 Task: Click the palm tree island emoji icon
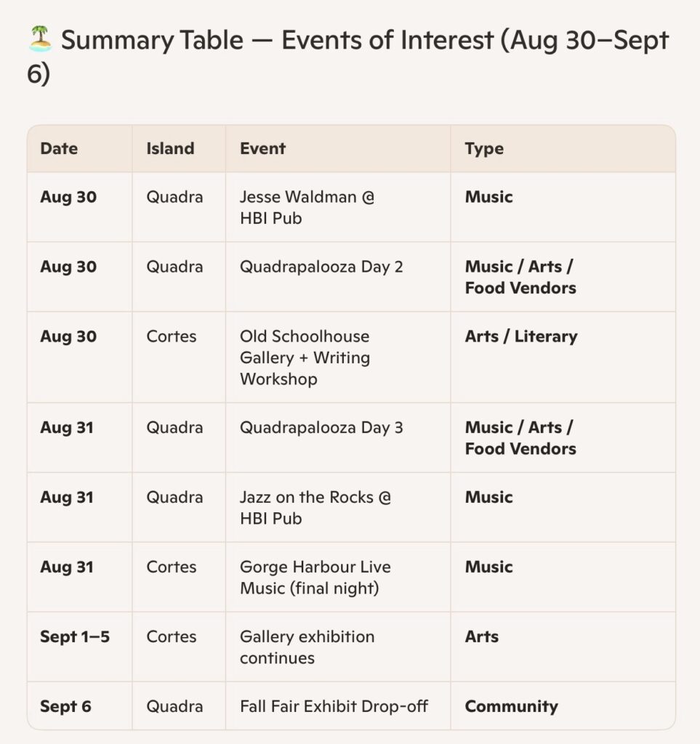pyautogui.click(x=40, y=39)
